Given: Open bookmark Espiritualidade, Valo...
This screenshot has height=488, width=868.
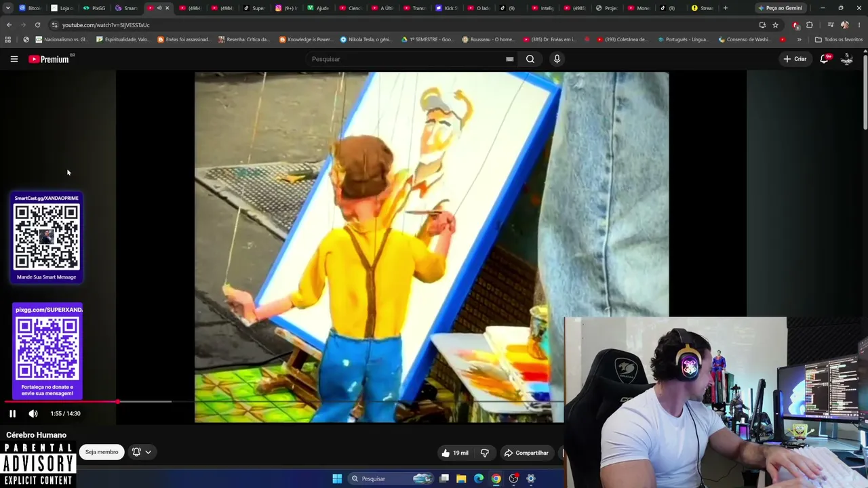Looking at the screenshot, I should click(x=123, y=39).
